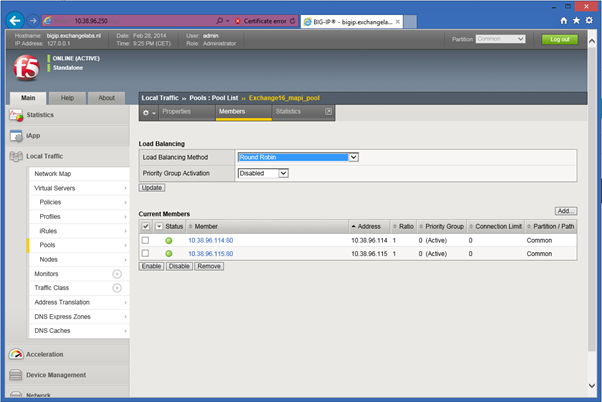Open the Priority Group Activation dropdown
602x402 pixels.
click(263, 173)
